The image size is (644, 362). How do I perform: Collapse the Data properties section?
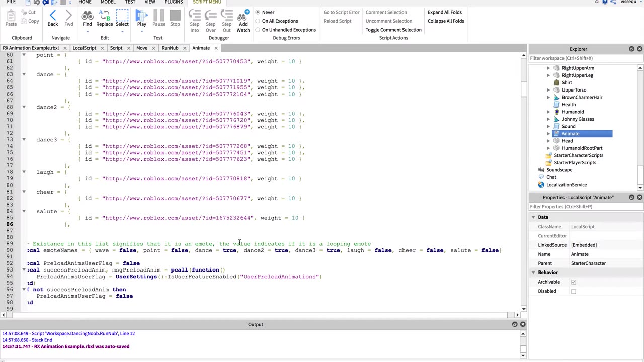click(533, 217)
